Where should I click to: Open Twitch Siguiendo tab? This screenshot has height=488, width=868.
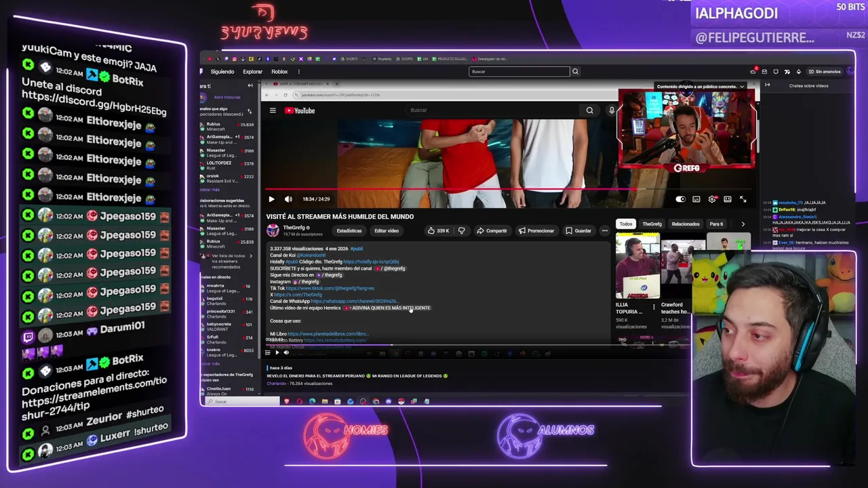[222, 72]
